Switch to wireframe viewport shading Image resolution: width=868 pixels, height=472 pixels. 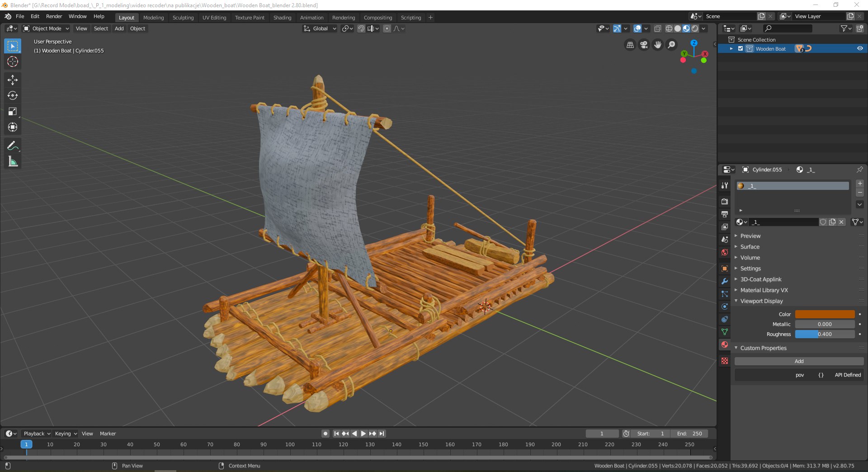point(669,28)
